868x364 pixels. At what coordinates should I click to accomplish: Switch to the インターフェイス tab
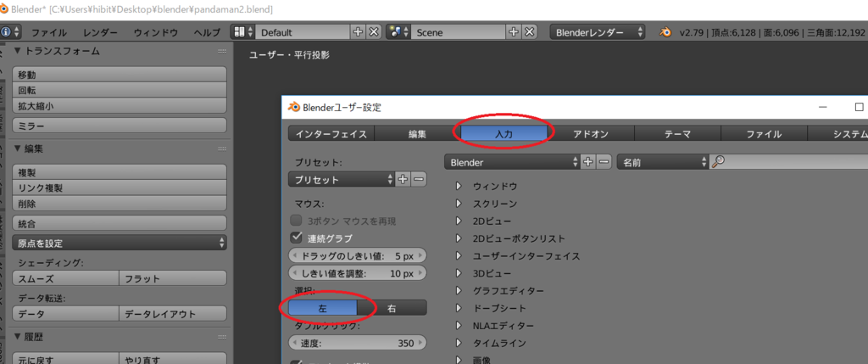coord(331,133)
